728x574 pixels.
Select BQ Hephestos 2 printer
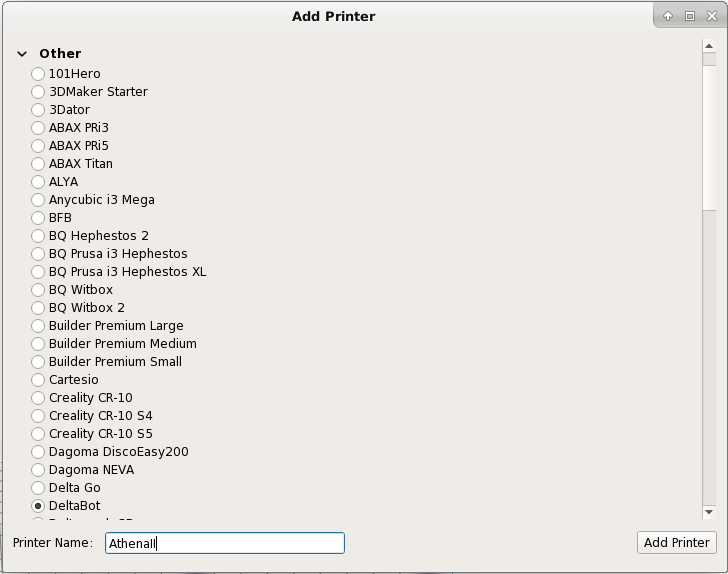[x=38, y=236]
